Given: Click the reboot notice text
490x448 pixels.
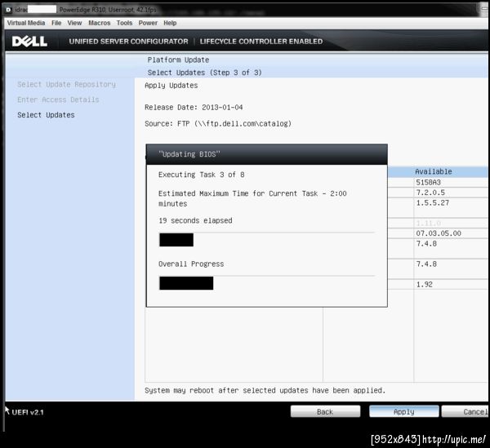Looking at the screenshot, I should (x=265, y=390).
